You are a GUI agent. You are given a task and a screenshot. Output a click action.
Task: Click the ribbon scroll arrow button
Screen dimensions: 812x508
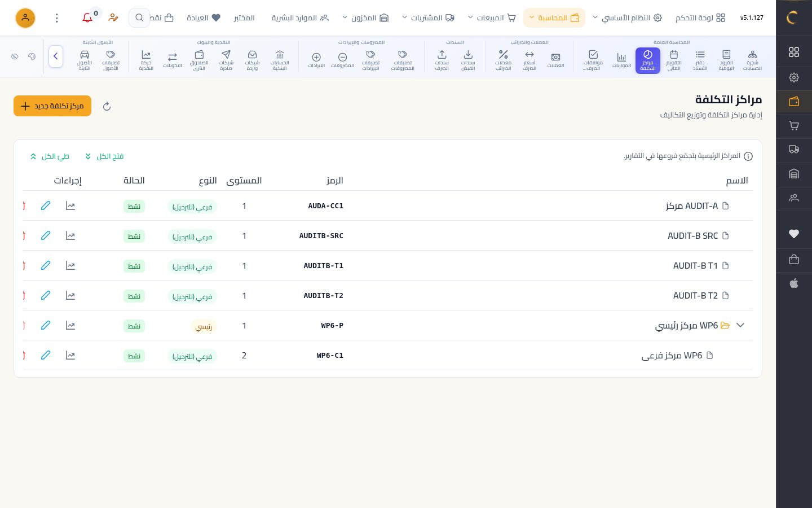click(x=56, y=56)
